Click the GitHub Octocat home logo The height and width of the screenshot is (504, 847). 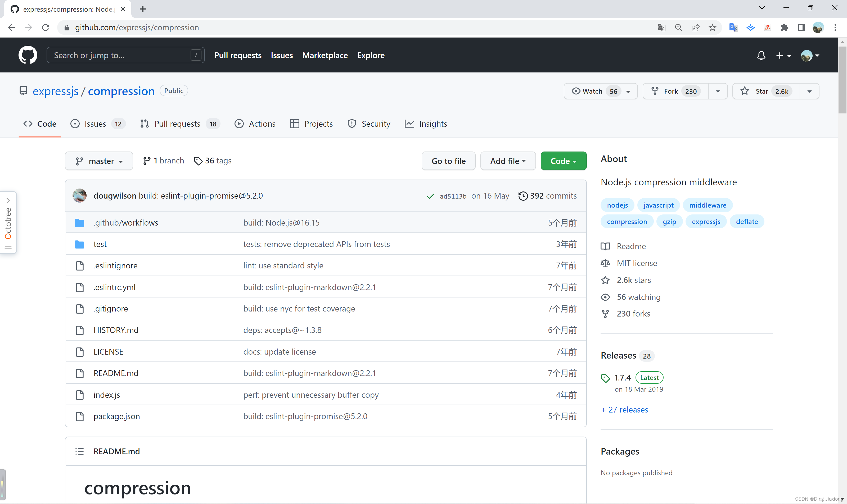(x=28, y=55)
